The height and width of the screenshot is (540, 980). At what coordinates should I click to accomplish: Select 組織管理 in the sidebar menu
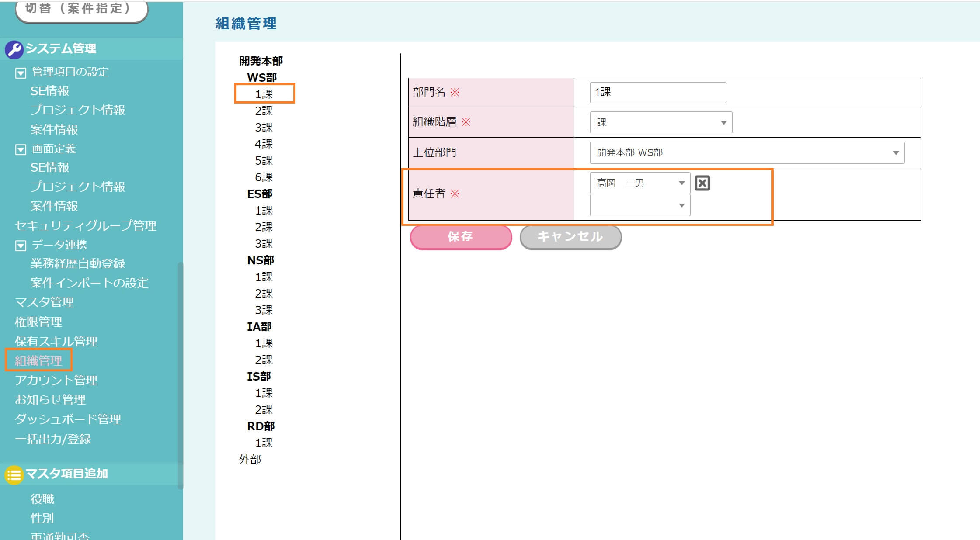38,360
